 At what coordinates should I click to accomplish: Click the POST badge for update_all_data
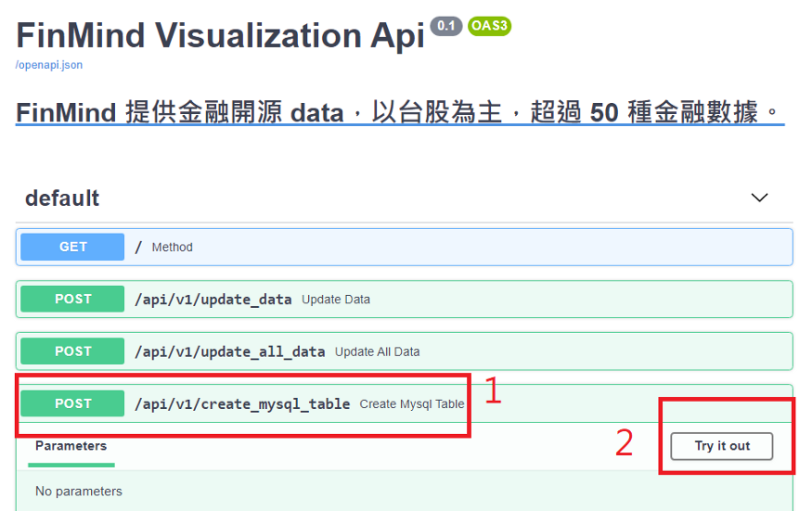point(72,351)
